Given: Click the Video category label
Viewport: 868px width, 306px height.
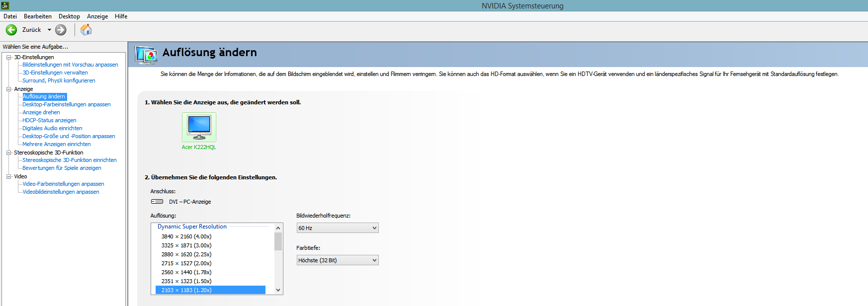Looking at the screenshot, I should point(20,176).
